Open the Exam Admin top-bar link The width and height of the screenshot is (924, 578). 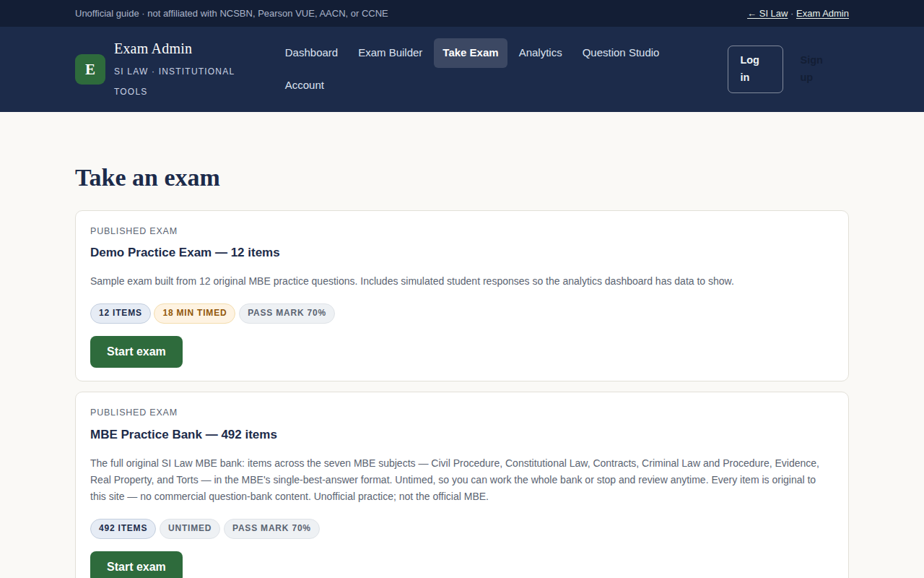822,14
